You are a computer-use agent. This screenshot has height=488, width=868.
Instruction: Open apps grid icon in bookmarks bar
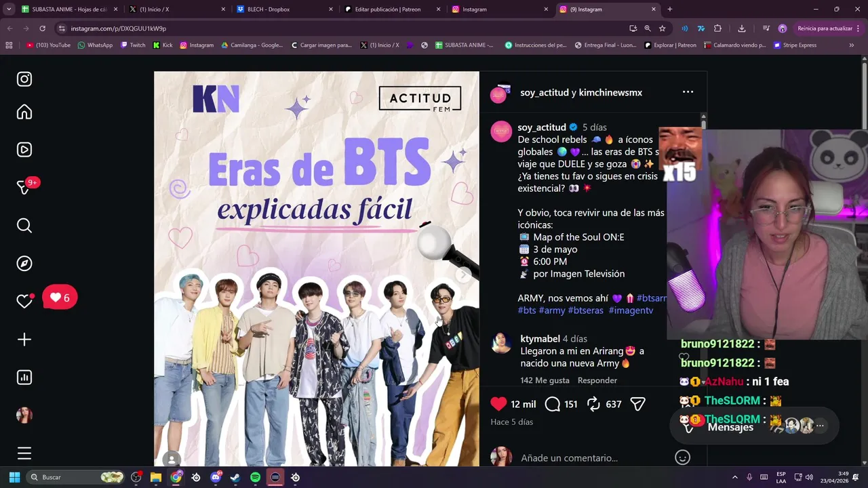click(9, 45)
